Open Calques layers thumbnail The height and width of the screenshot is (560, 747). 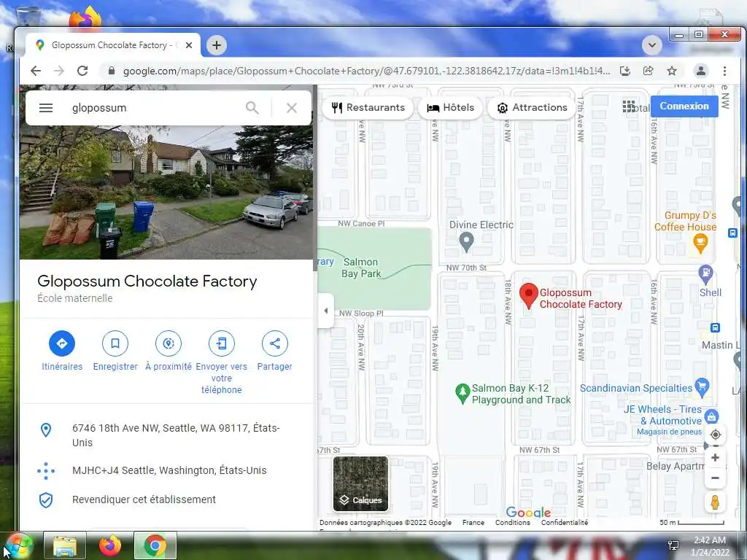(x=360, y=484)
